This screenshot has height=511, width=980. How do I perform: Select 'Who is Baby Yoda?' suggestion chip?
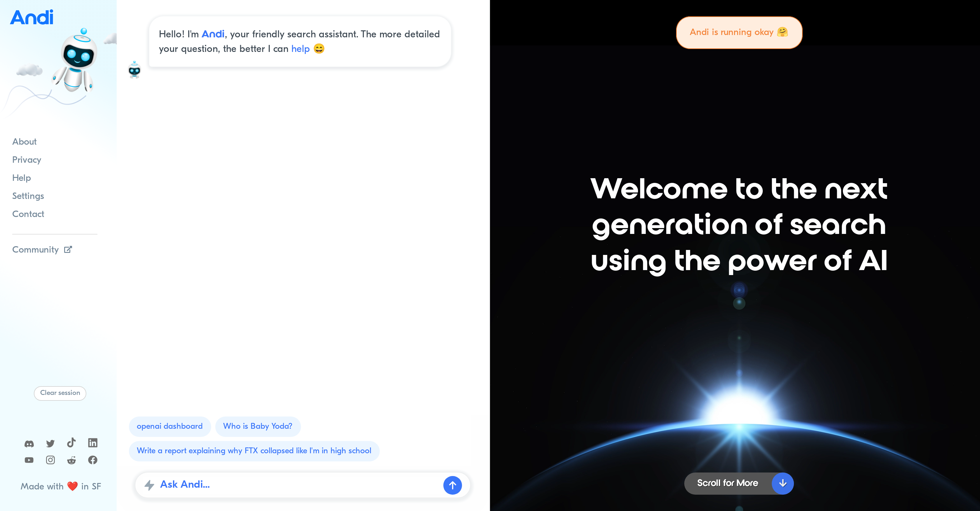tap(258, 426)
